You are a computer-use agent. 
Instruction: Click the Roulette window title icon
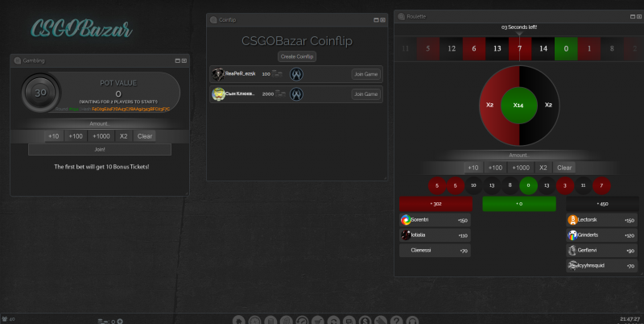401,16
